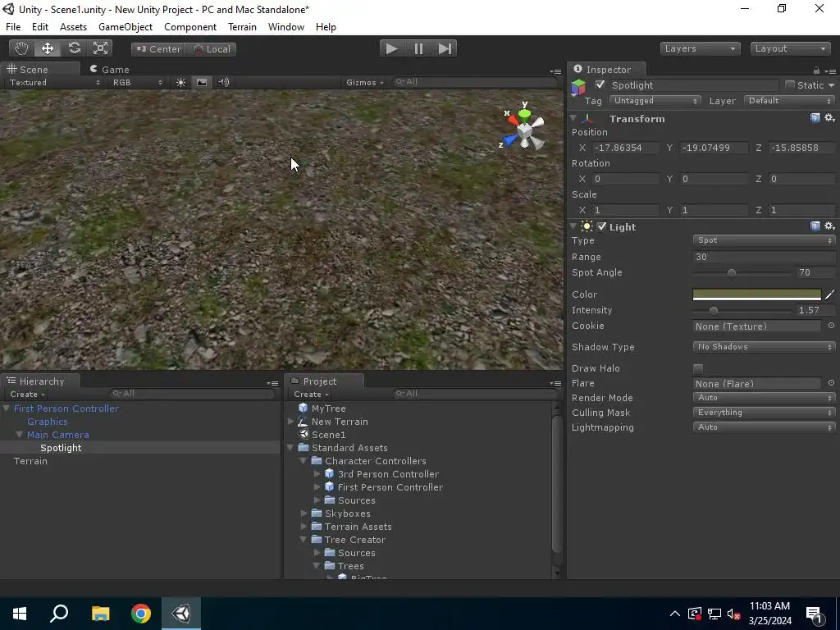Enable the Static checkbox
Image resolution: width=840 pixels, height=630 pixels.
click(790, 84)
